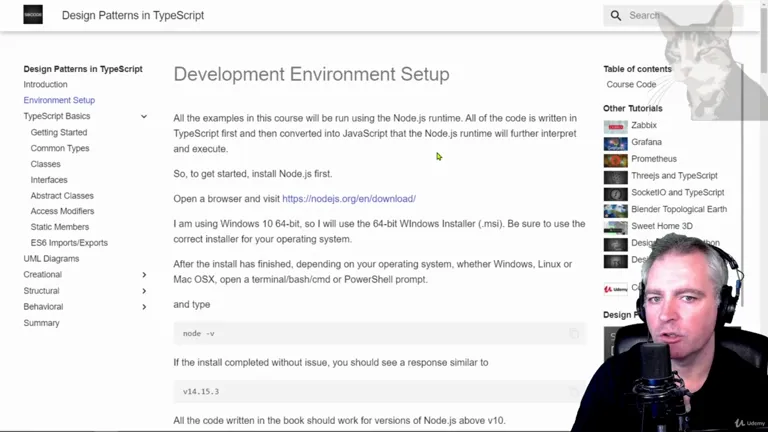Click the search magnifier icon
Screen dimensions: 768x432
tap(616, 16)
